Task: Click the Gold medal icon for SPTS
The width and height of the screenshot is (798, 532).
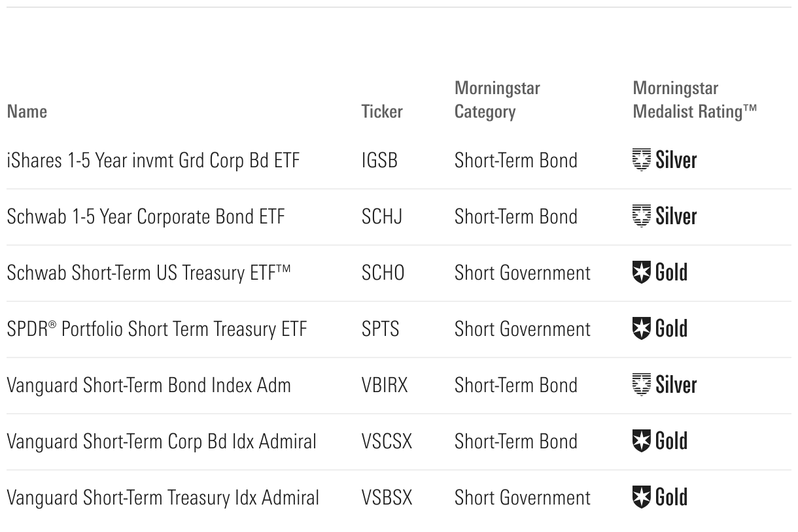Action: pyautogui.click(x=642, y=329)
